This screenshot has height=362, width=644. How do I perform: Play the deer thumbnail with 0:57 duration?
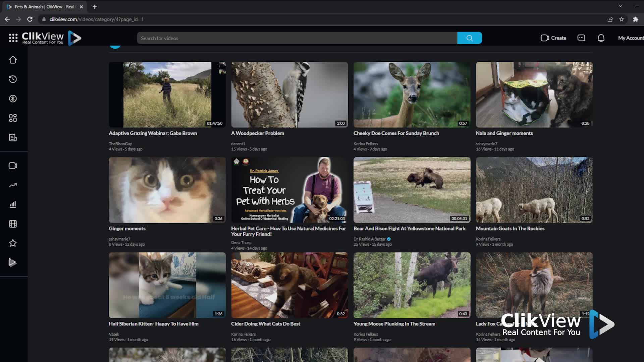coord(412,95)
